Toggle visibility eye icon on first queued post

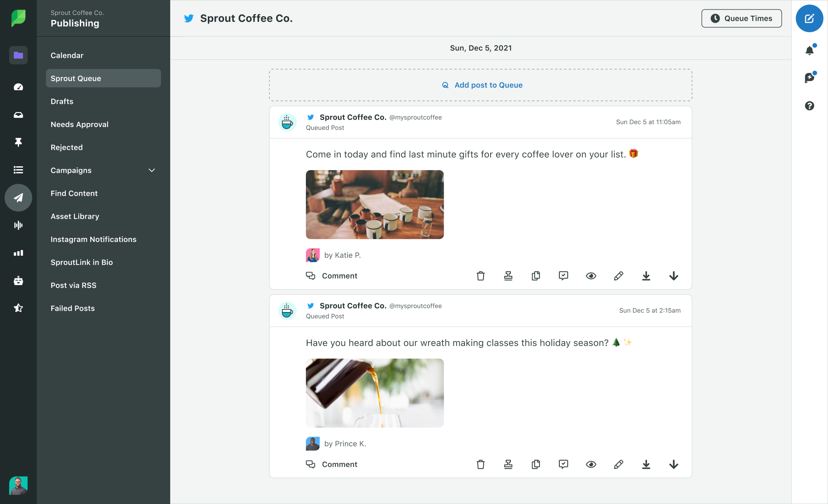tap(591, 275)
